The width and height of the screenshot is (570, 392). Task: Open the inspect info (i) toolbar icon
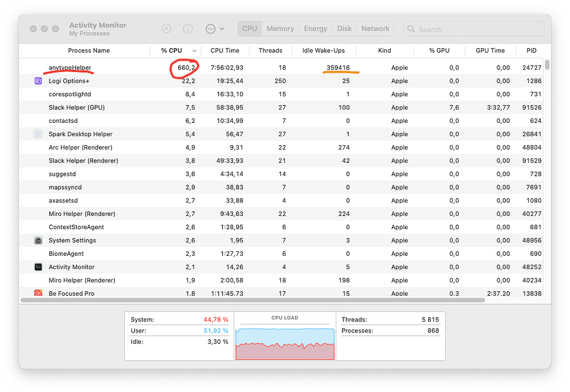(x=187, y=28)
